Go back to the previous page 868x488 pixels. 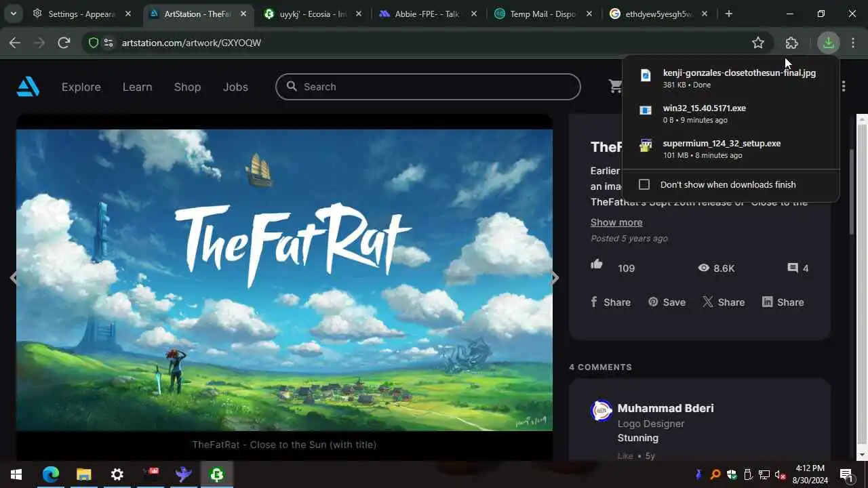click(x=15, y=43)
